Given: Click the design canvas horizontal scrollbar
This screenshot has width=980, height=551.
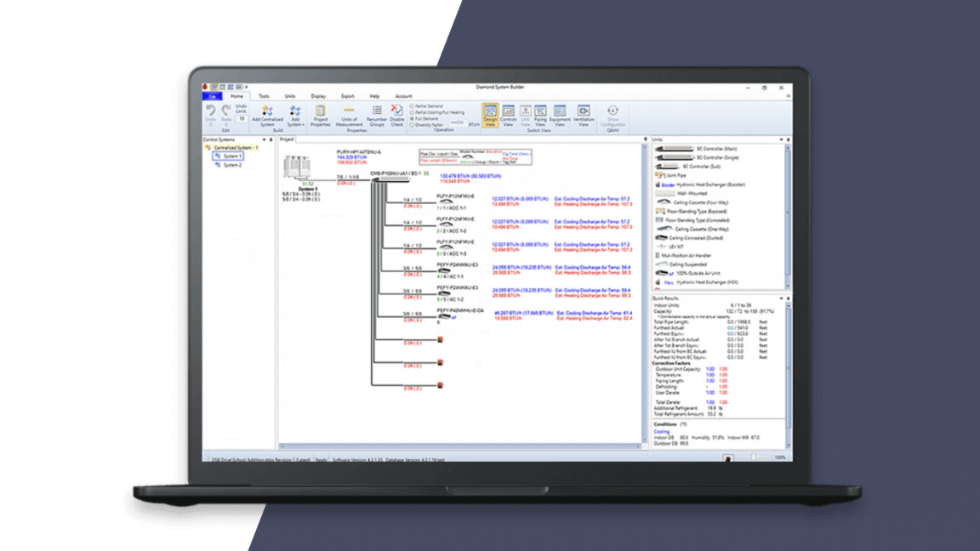Looking at the screenshot, I should click(x=460, y=446).
